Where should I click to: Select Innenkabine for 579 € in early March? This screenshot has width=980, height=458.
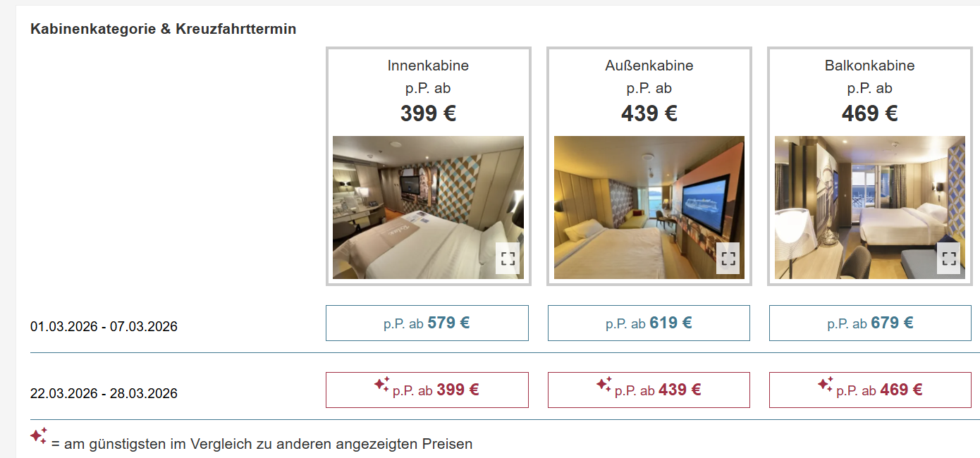[x=427, y=323]
